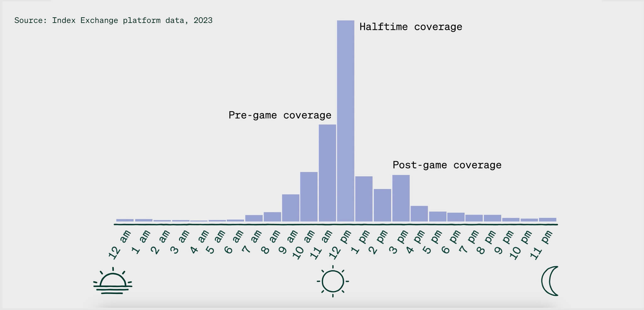Click the Halftime coverage label
The height and width of the screenshot is (310, 644).
[x=411, y=27]
